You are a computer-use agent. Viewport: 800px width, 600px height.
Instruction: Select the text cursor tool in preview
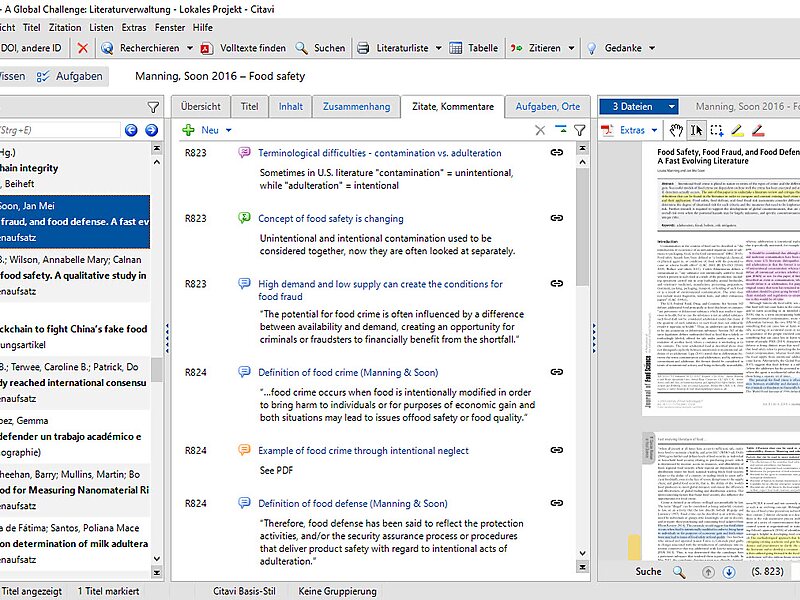point(696,130)
